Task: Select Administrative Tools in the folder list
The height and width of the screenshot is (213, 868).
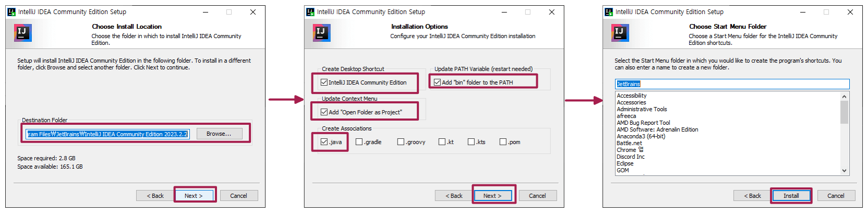Action: point(642,109)
